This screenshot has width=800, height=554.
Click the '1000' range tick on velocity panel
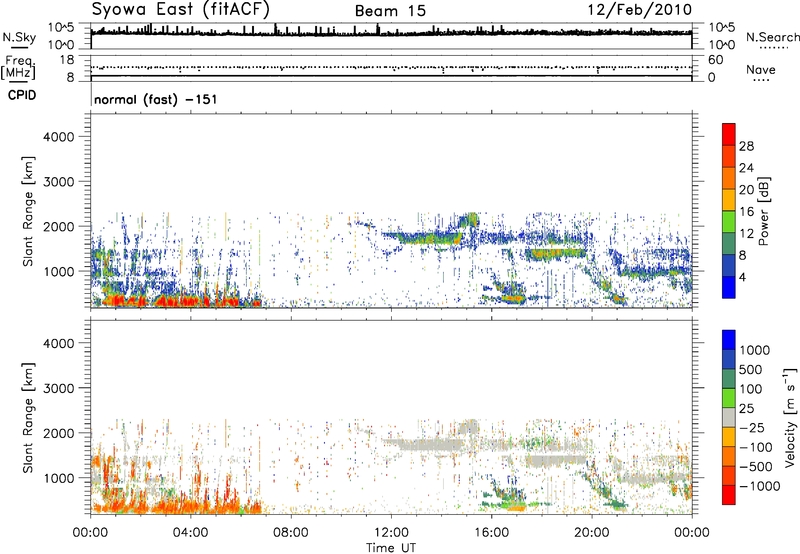pyautogui.click(x=59, y=478)
